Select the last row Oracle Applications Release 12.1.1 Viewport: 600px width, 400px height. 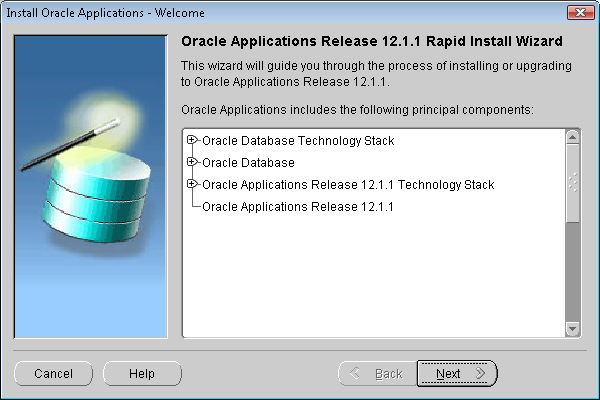pos(298,207)
